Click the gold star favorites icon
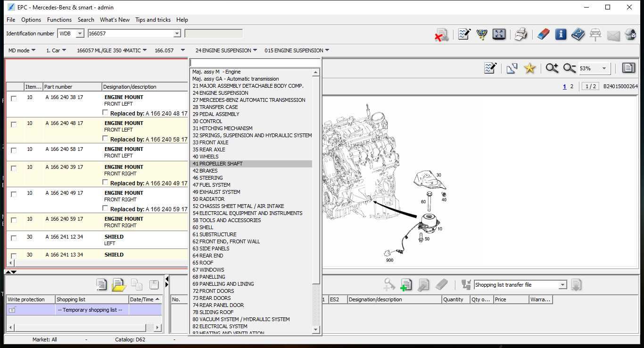Screen dimensions: 644x348 coord(529,68)
